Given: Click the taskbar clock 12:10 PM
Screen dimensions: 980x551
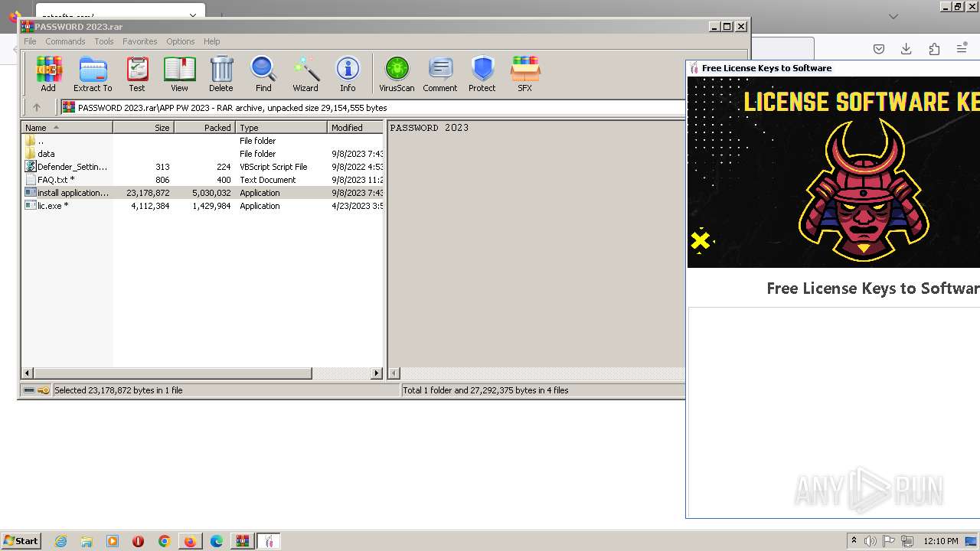Looking at the screenshot, I should [x=941, y=541].
